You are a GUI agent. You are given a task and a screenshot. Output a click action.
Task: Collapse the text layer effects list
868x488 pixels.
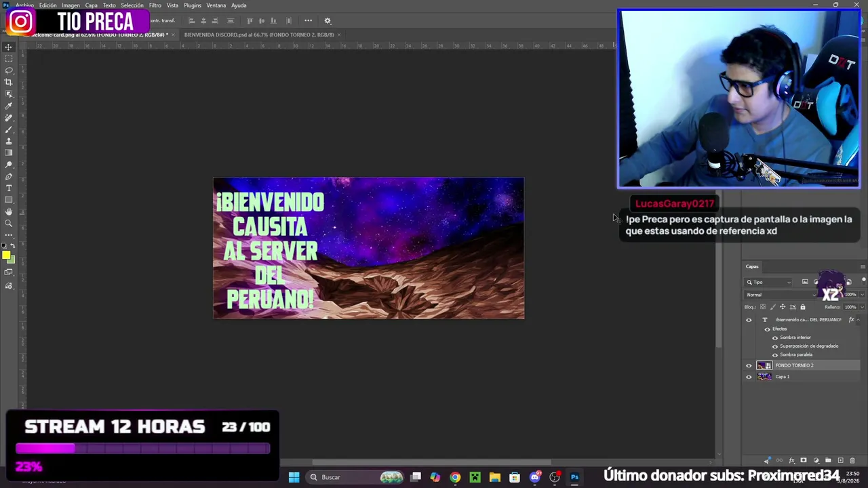859,320
